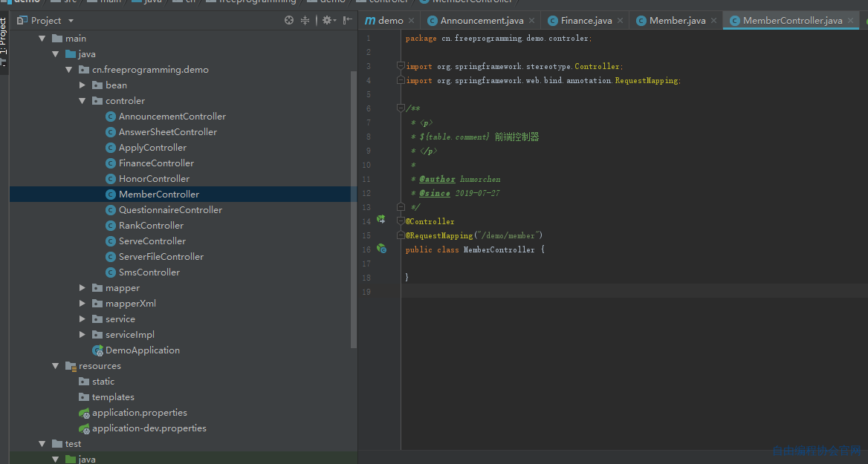
Task: Open the Project panel settings gear
Action: click(326, 21)
